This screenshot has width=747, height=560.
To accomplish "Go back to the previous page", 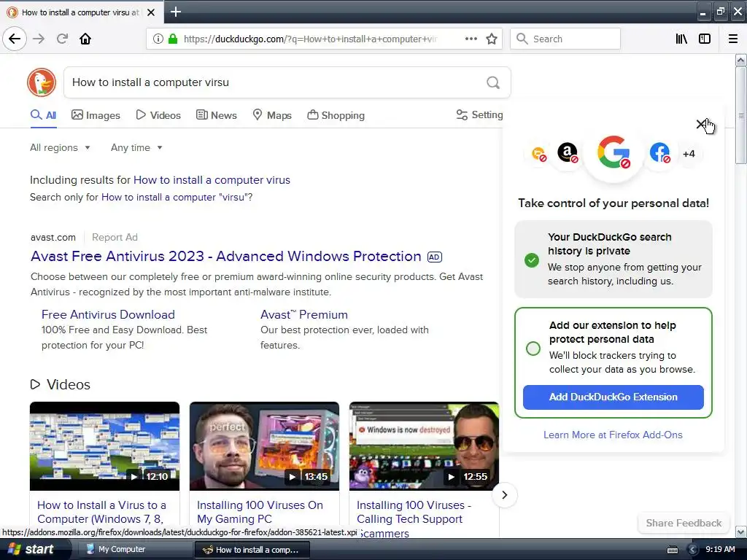I will tap(15, 39).
